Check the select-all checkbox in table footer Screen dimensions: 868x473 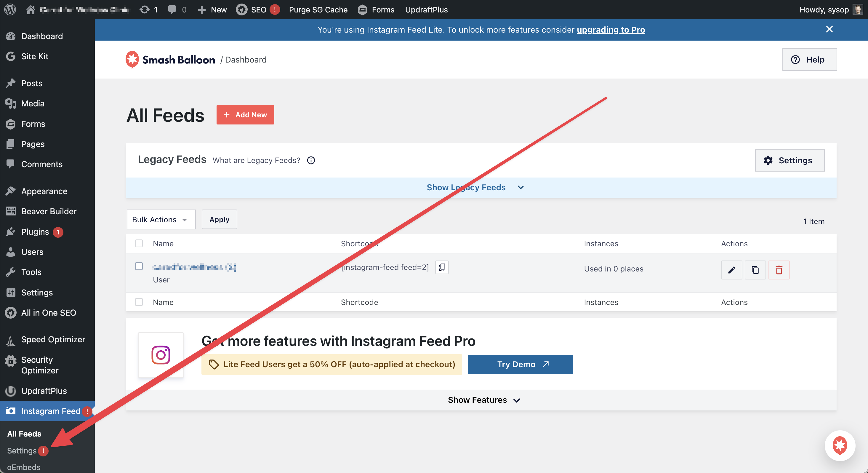click(x=139, y=302)
